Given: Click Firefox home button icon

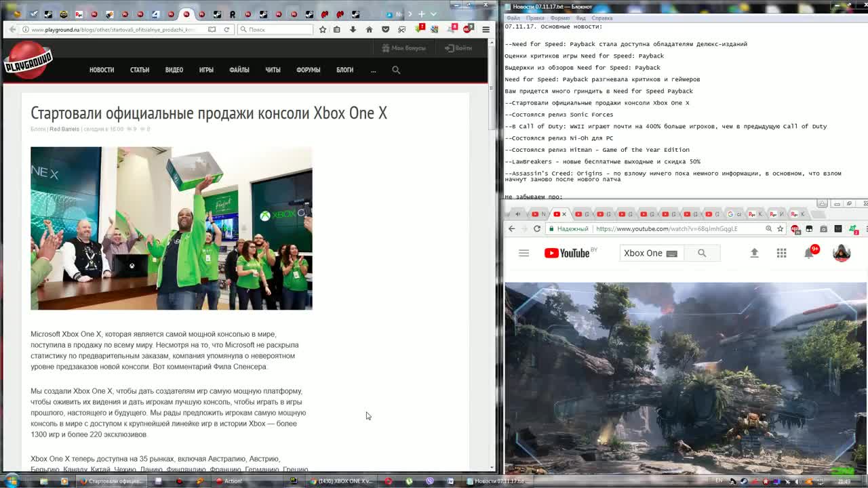Looking at the screenshot, I should point(369,29).
